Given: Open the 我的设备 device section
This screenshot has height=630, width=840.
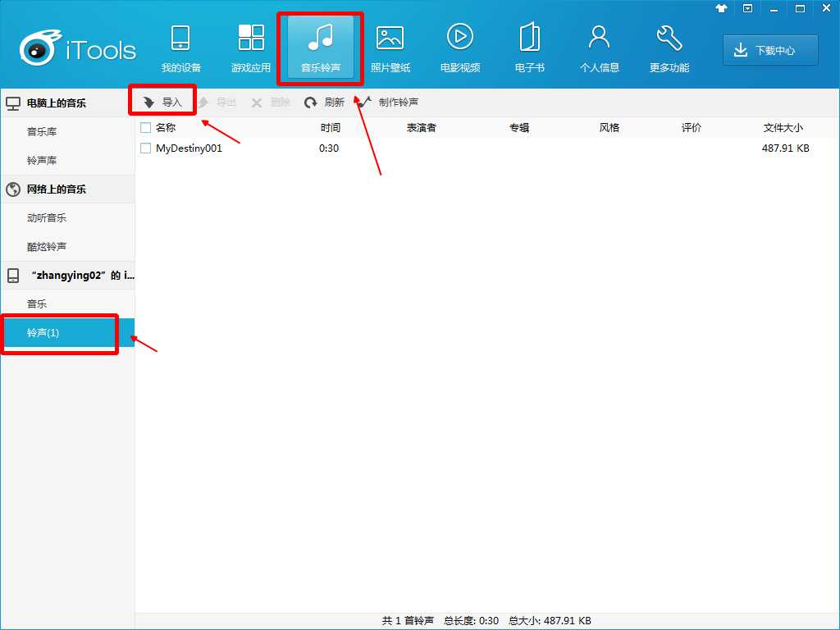Looking at the screenshot, I should (181, 49).
